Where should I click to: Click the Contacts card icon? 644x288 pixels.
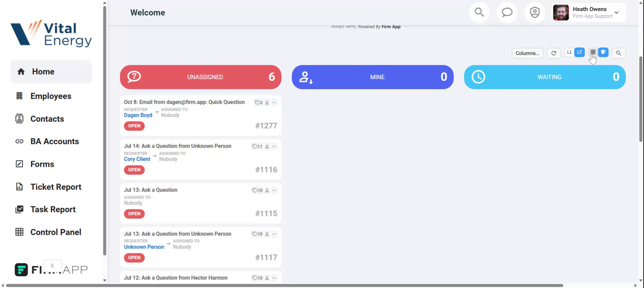(x=19, y=118)
